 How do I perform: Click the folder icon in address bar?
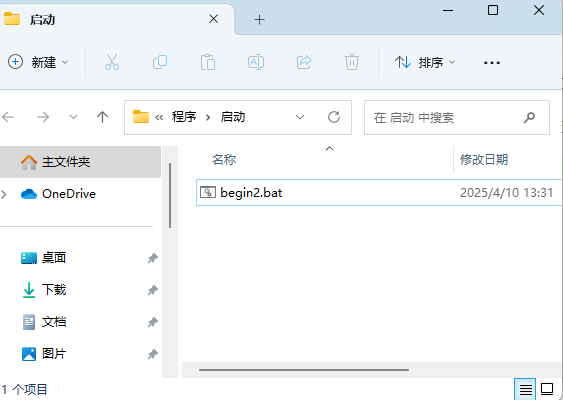point(141,117)
